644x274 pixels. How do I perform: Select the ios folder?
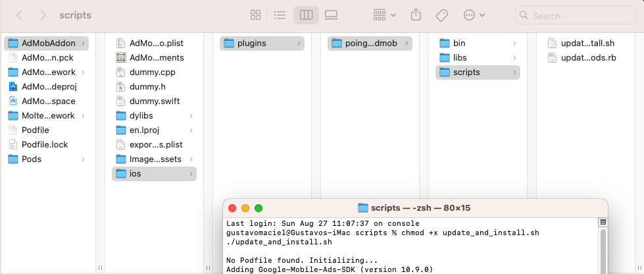[155, 174]
